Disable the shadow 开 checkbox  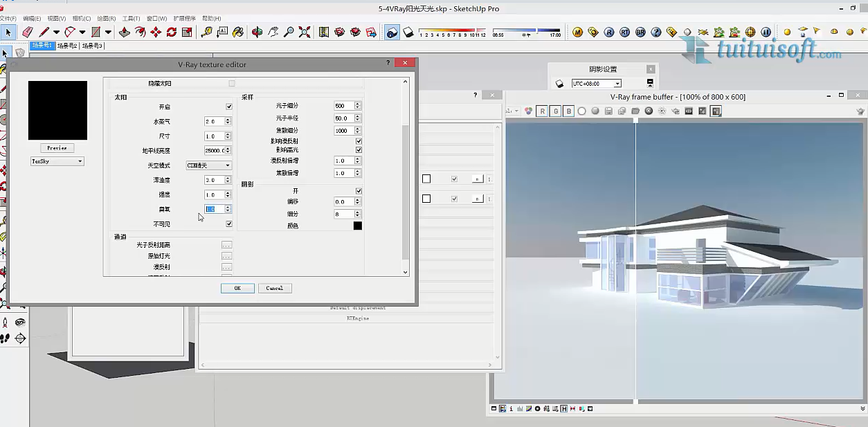pos(359,191)
